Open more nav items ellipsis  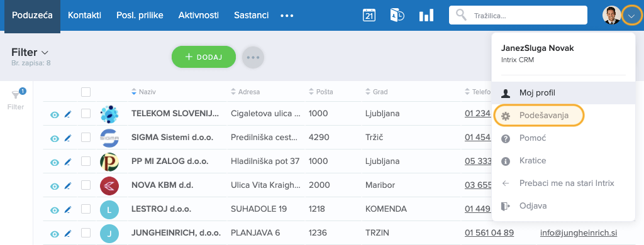(x=287, y=16)
